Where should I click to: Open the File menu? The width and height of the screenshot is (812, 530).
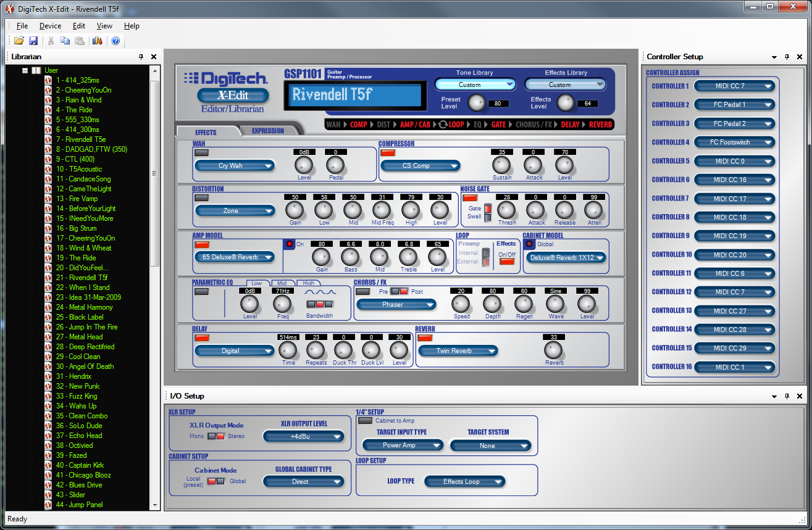point(22,26)
